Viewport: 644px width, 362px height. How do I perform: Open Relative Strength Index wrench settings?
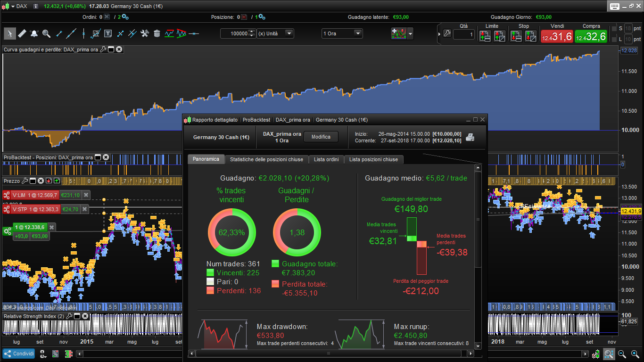point(69,316)
